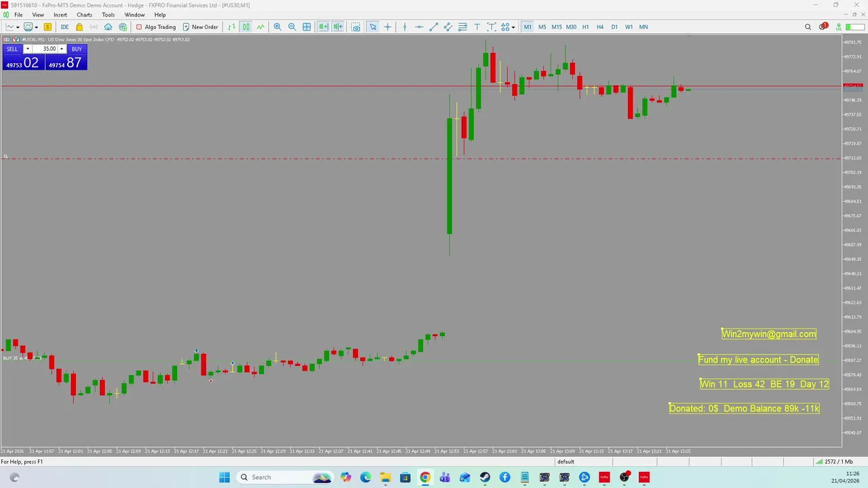
Task: Click the connection level LVL indicator
Action: [x=839, y=27]
